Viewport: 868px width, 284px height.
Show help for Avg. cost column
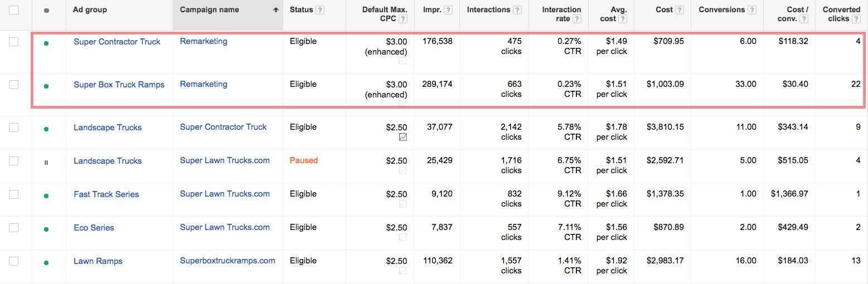(623, 19)
